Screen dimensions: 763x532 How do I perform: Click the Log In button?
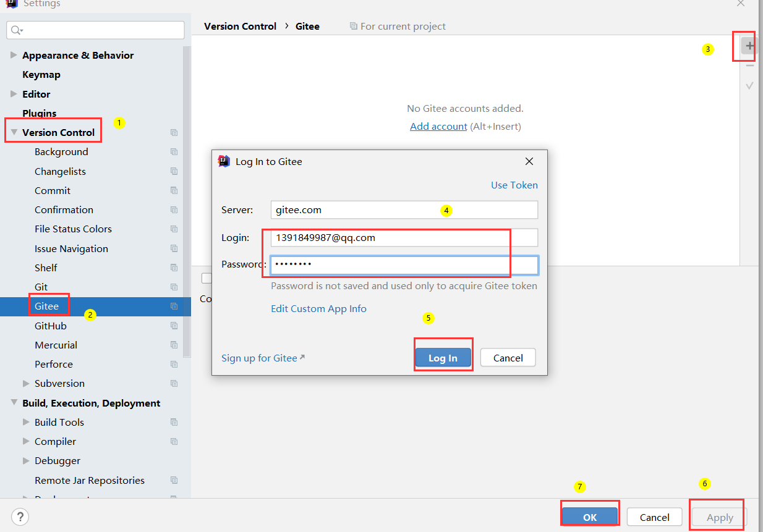pos(443,358)
